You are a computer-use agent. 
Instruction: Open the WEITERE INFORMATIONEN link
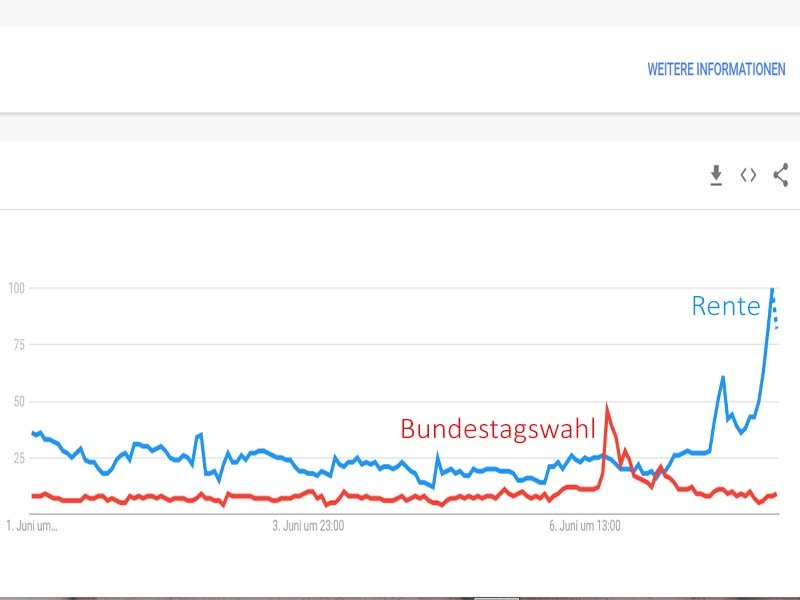[716, 70]
